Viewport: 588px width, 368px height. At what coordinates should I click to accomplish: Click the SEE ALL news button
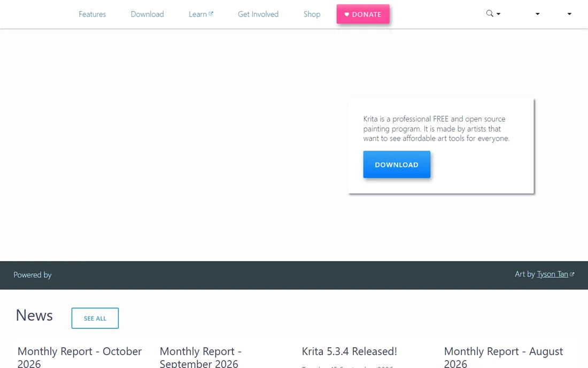pyautogui.click(x=95, y=318)
